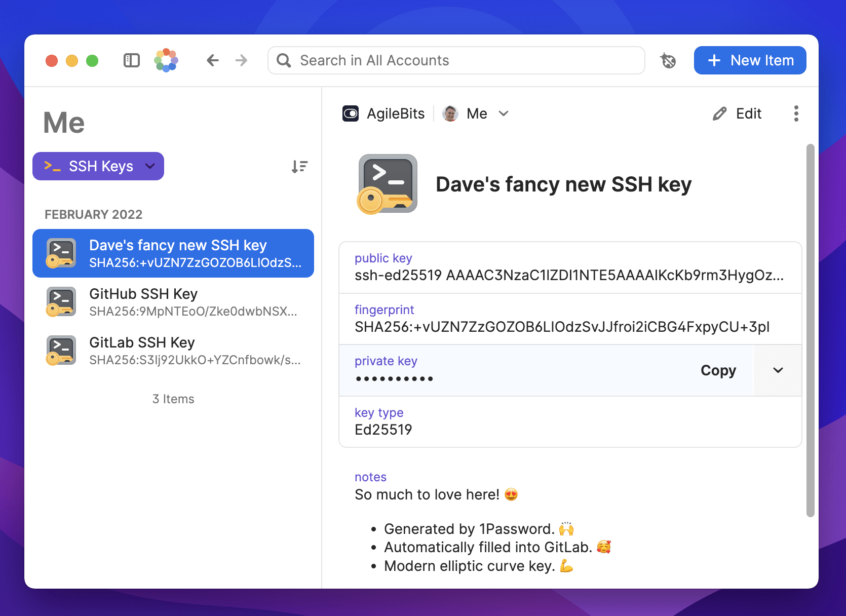Reveal the concealed private key dots
This screenshot has height=616, width=846.
coord(394,378)
